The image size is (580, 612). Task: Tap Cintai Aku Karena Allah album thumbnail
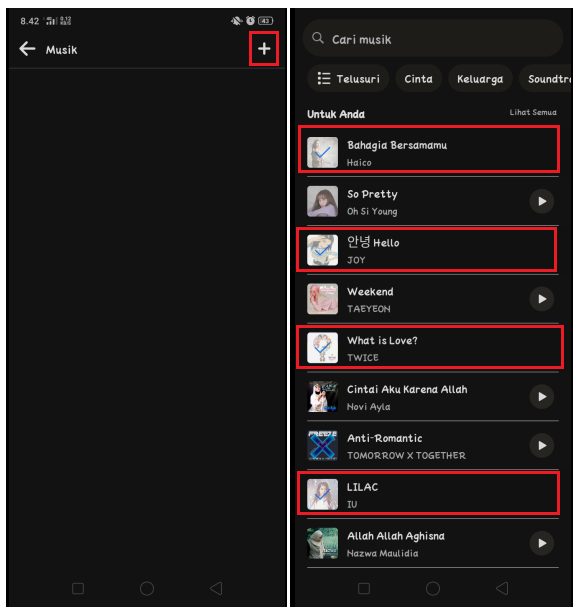coord(322,397)
